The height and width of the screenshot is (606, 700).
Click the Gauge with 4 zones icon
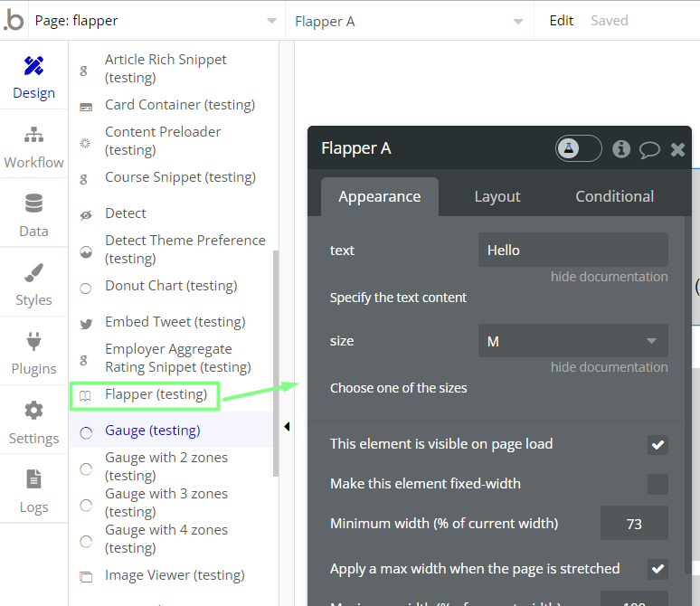tap(86, 541)
